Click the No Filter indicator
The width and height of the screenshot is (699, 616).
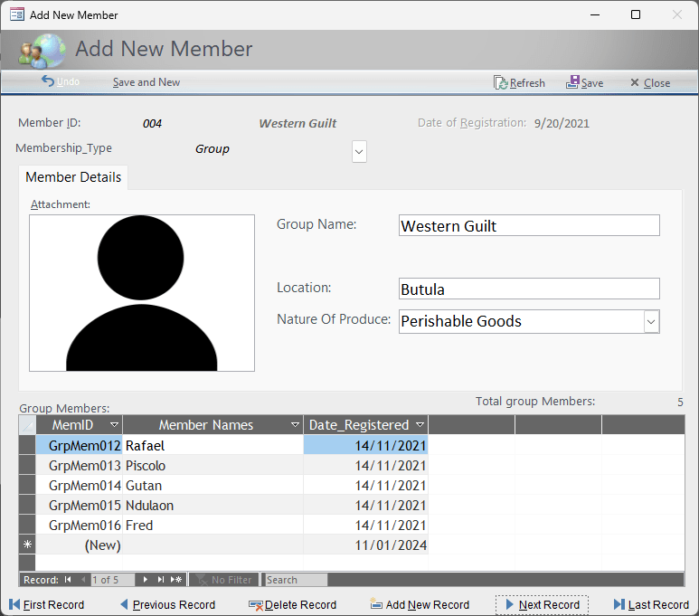tap(224, 580)
